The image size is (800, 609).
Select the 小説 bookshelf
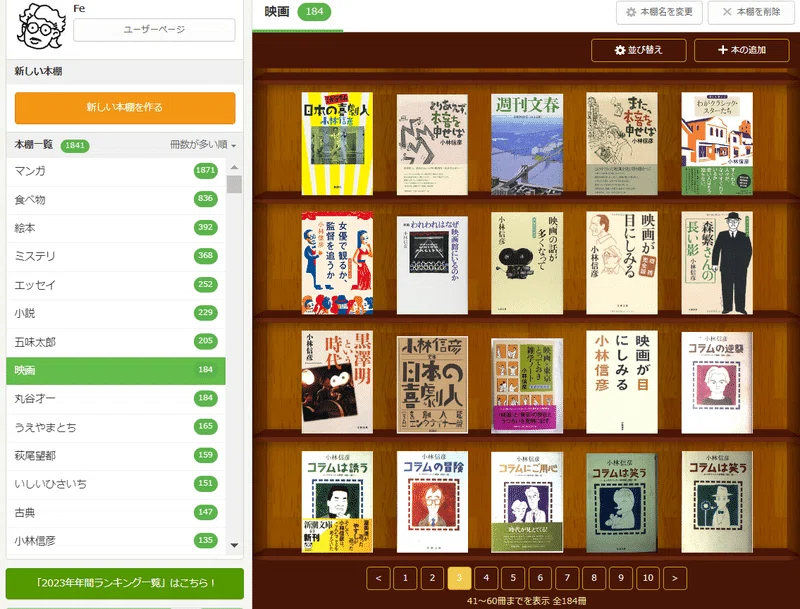pyautogui.click(x=116, y=313)
